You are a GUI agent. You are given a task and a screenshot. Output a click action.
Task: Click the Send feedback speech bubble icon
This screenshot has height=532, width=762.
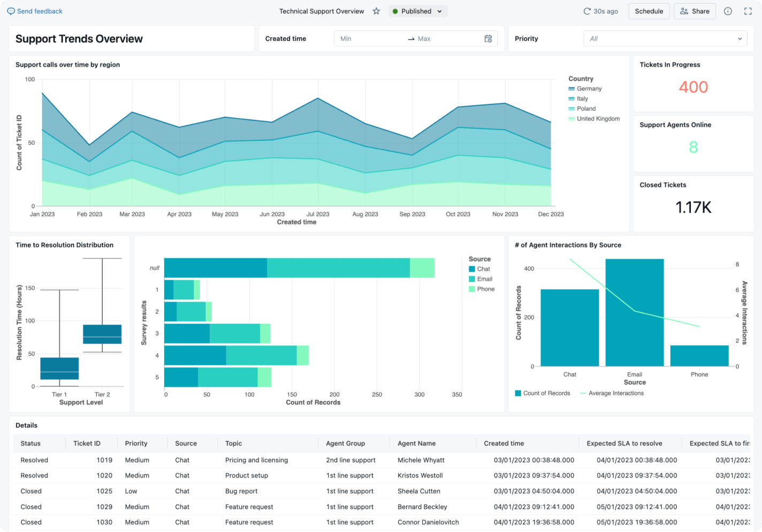(x=11, y=11)
